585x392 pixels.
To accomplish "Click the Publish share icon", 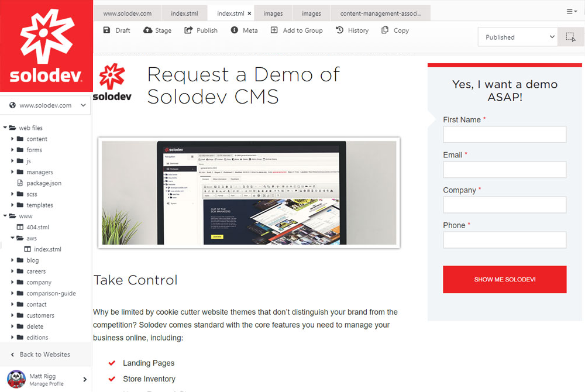I will click(188, 30).
